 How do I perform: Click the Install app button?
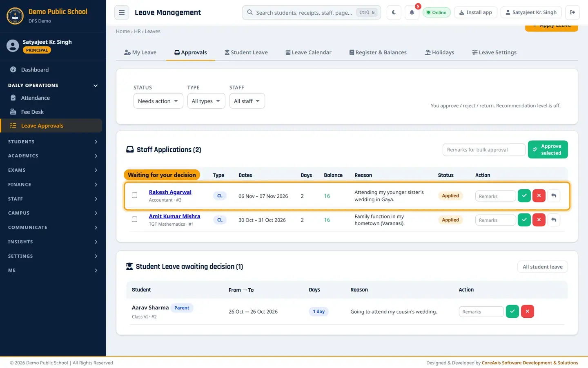pyautogui.click(x=475, y=12)
